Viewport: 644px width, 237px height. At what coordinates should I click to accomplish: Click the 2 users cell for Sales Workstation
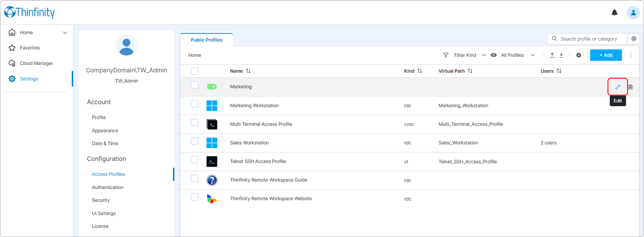(x=549, y=143)
